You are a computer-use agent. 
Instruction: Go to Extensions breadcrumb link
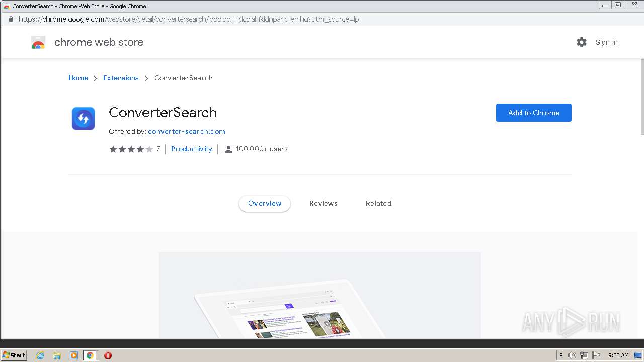[x=121, y=78]
